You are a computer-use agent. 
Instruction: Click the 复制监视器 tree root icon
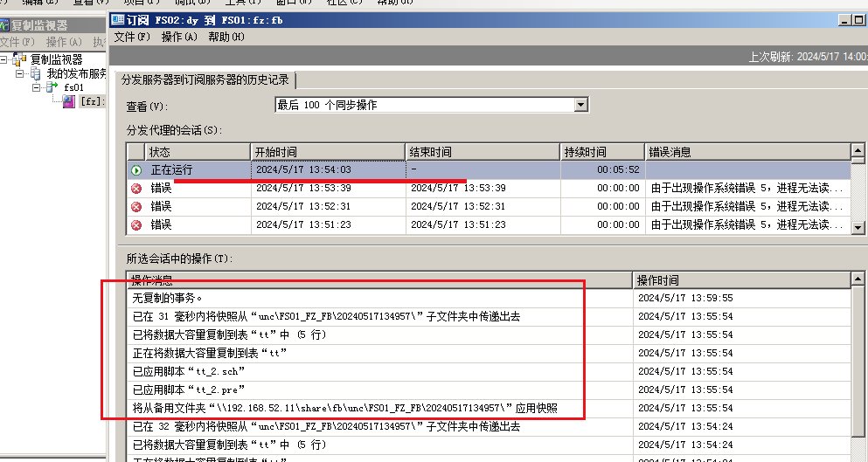pos(19,59)
